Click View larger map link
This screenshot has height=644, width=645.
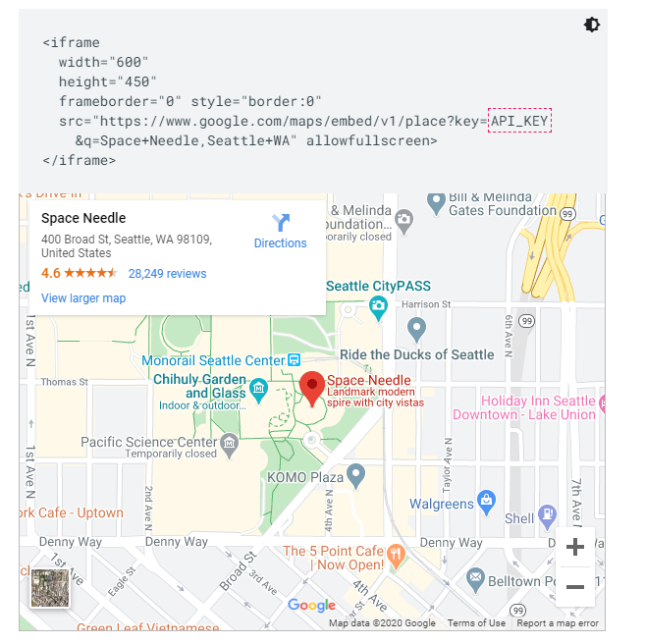pyautogui.click(x=83, y=298)
